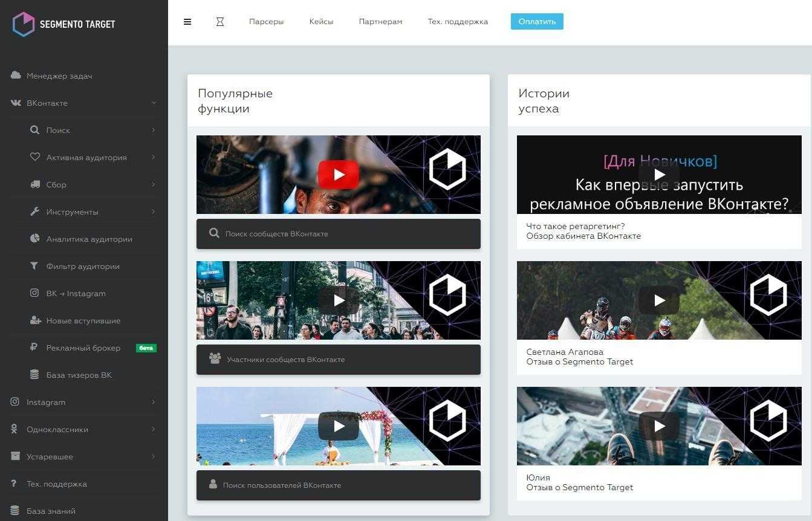Expand the Устаревшее section arrow
812x521 pixels.
coord(154,456)
